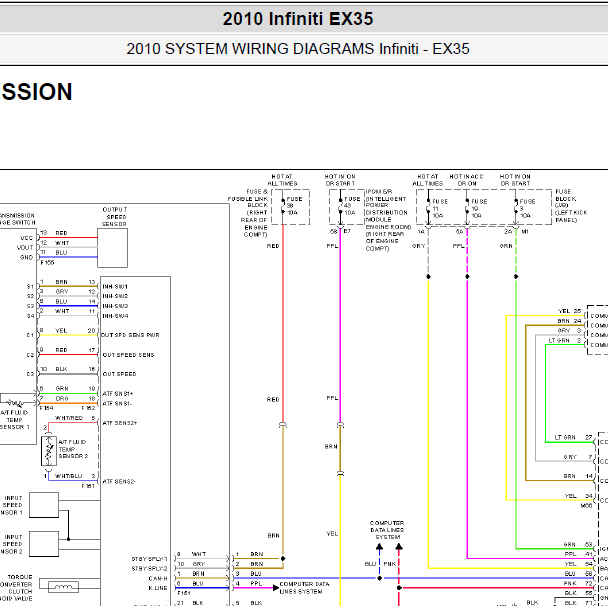Click the "FUSE 43 10A" label
Screen dimensions: 608x606
point(352,206)
